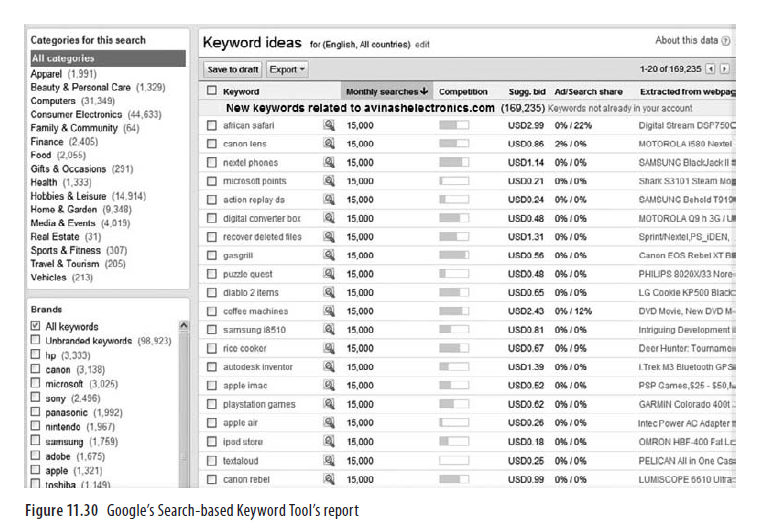757x527 pixels.
Task: Open the Apparel category
Action: (x=46, y=74)
